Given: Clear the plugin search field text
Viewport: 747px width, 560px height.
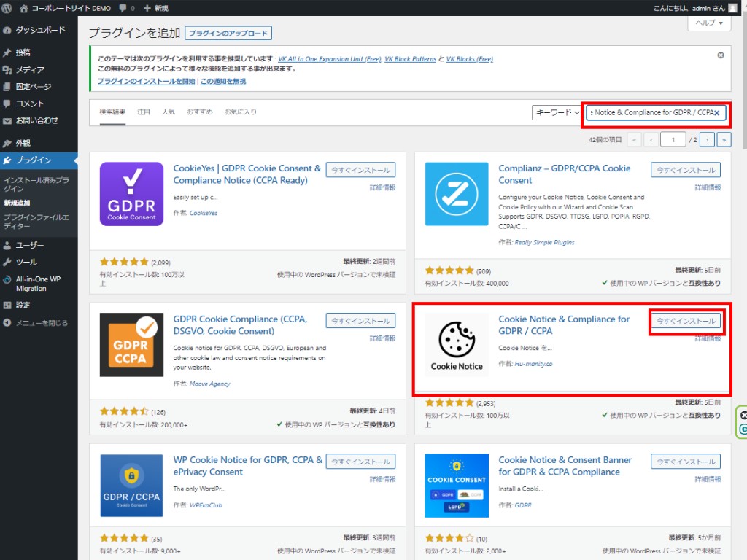Looking at the screenshot, I should point(716,113).
